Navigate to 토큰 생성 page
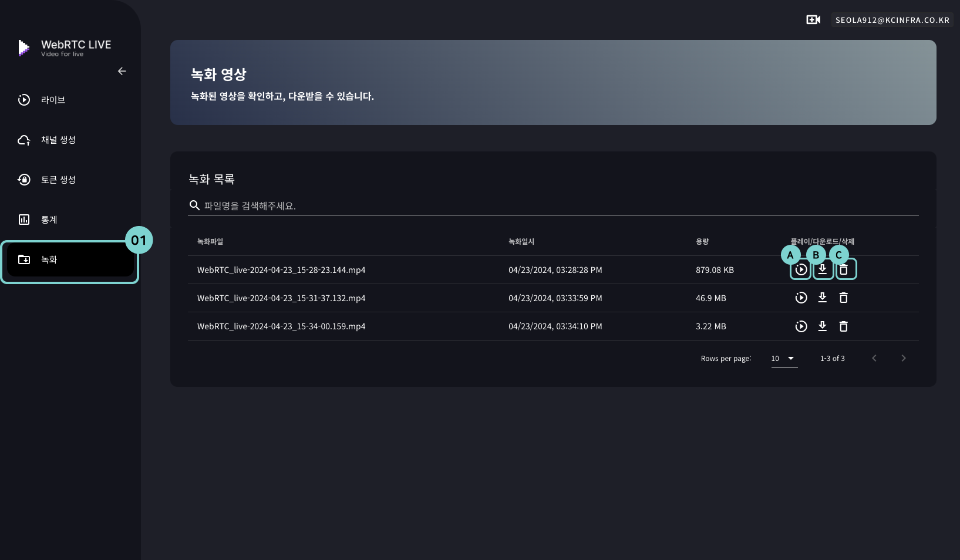The height and width of the screenshot is (560, 960). click(x=58, y=180)
